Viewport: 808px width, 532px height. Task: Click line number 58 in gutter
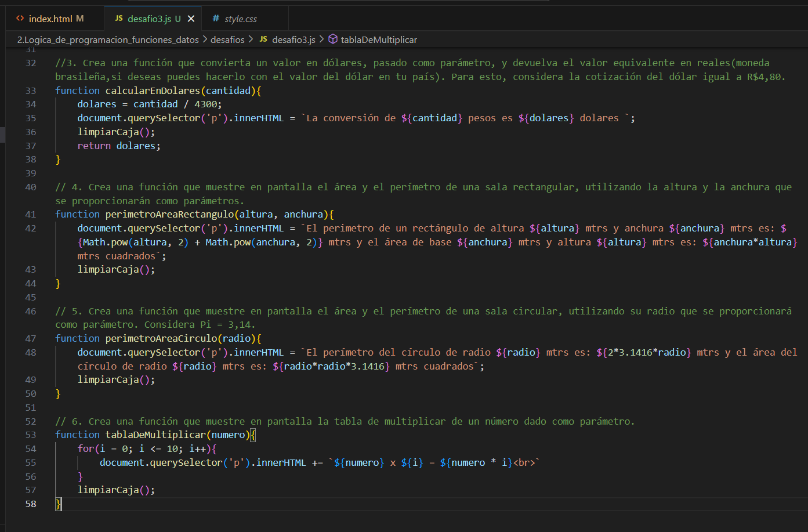coord(31,504)
